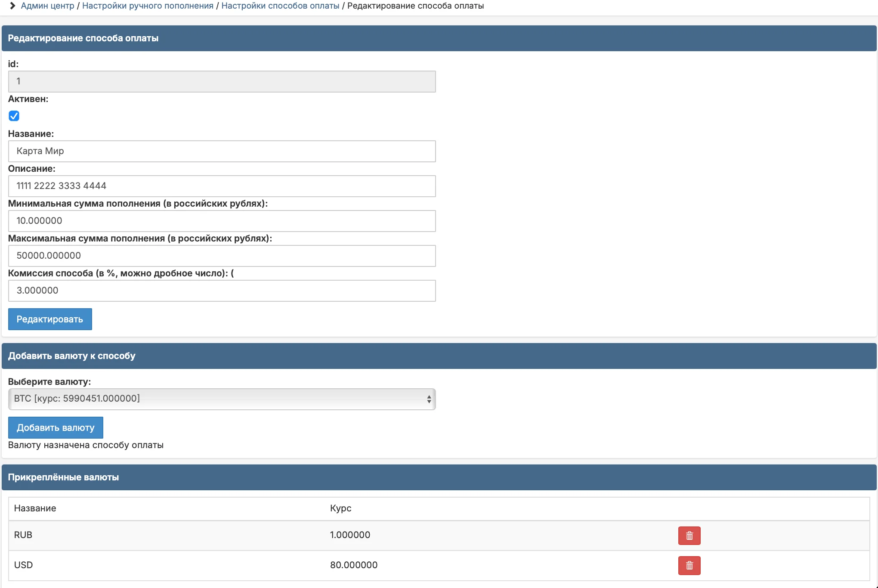The width and height of the screenshot is (878, 588).
Task: Go to Админ центр breadcrumb
Action: point(47,6)
